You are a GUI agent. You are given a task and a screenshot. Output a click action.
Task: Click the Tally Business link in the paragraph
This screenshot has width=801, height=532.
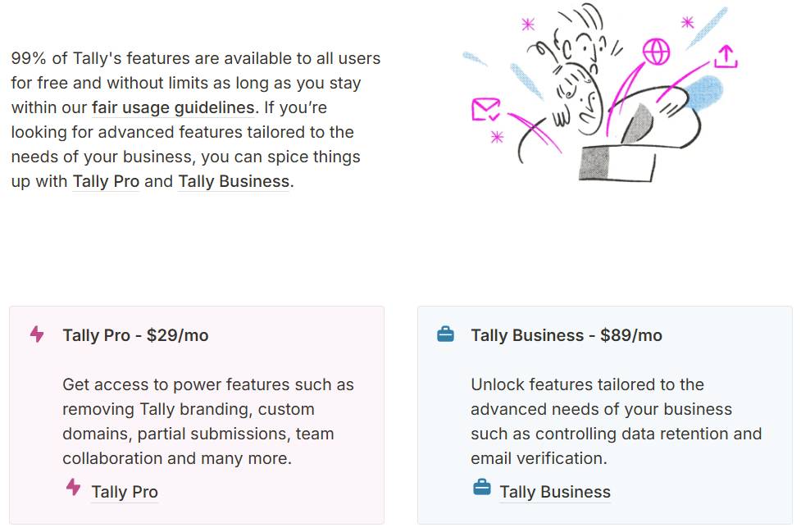232,181
